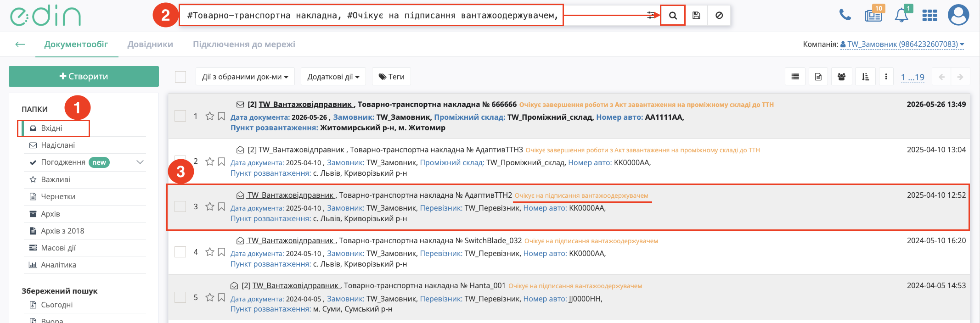Click the date 2025-04-10 13:04

click(x=936, y=150)
